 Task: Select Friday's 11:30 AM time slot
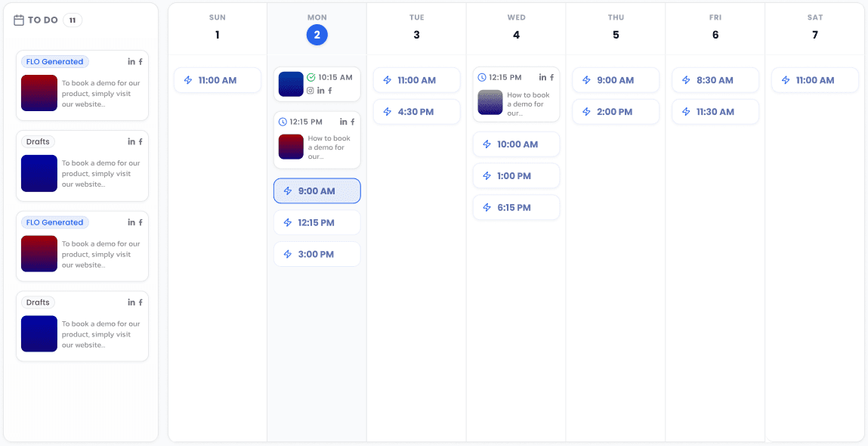(x=715, y=112)
